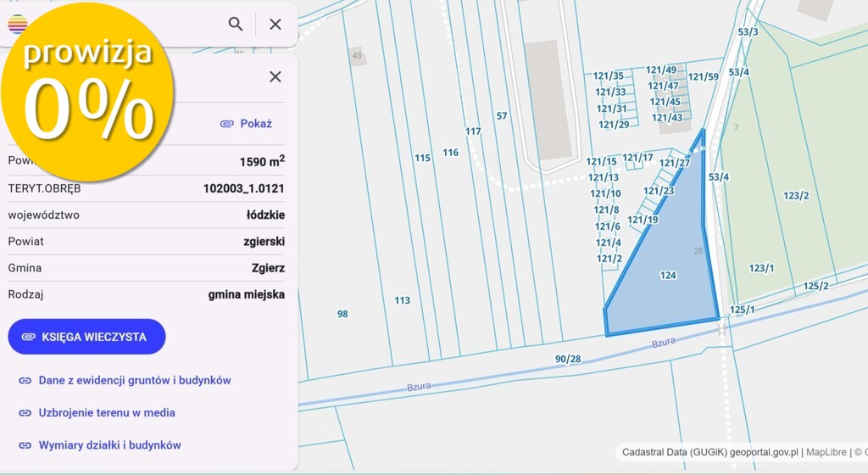Viewport: 868px width, 475px height.
Task: Click the Pokaż link
Action: (246, 124)
